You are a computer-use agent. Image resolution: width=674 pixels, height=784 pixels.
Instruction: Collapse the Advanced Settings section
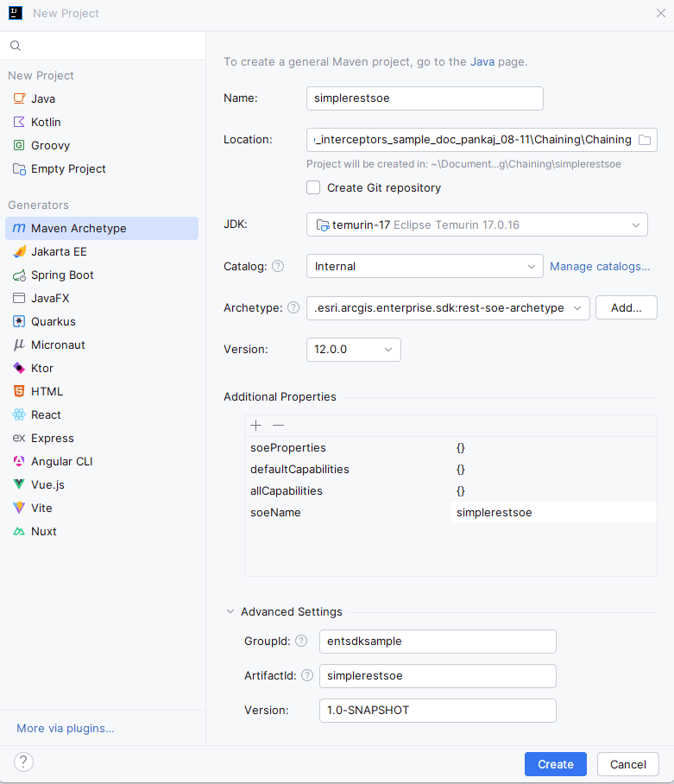pos(230,611)
